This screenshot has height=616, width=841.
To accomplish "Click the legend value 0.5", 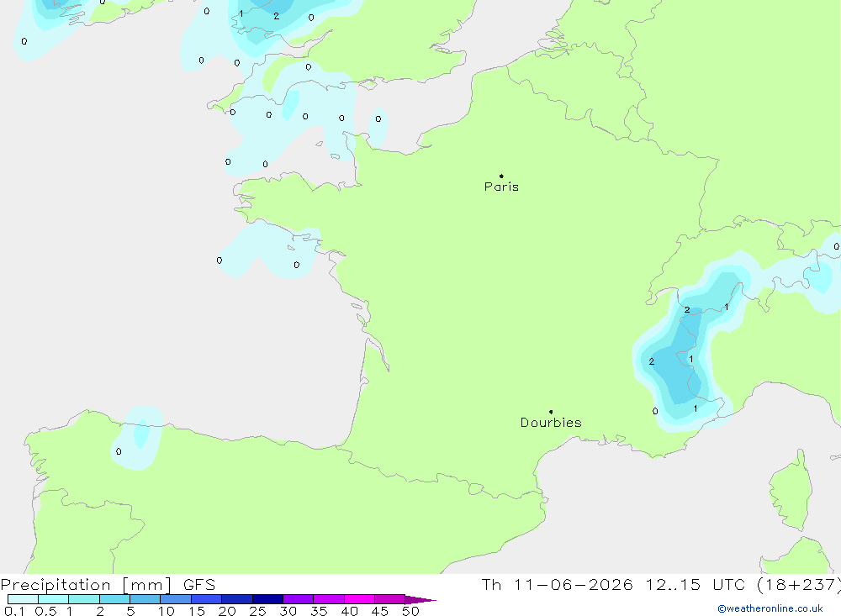I will (46, 611).
